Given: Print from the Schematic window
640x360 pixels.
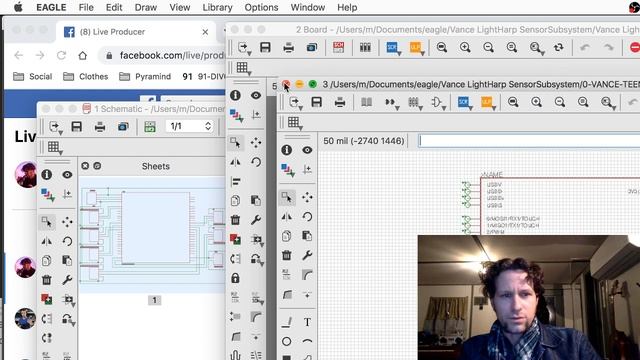Looking at the screenshot, I should [100, 127].
